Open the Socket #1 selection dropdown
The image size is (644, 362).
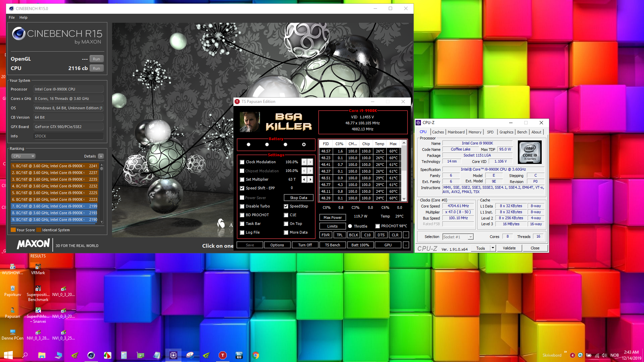coord(470,237)
